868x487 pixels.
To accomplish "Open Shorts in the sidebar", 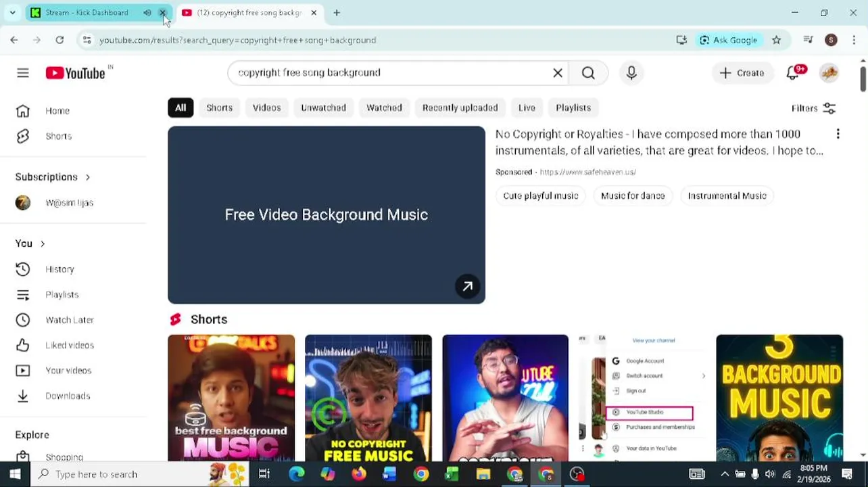I will point(73,136).
